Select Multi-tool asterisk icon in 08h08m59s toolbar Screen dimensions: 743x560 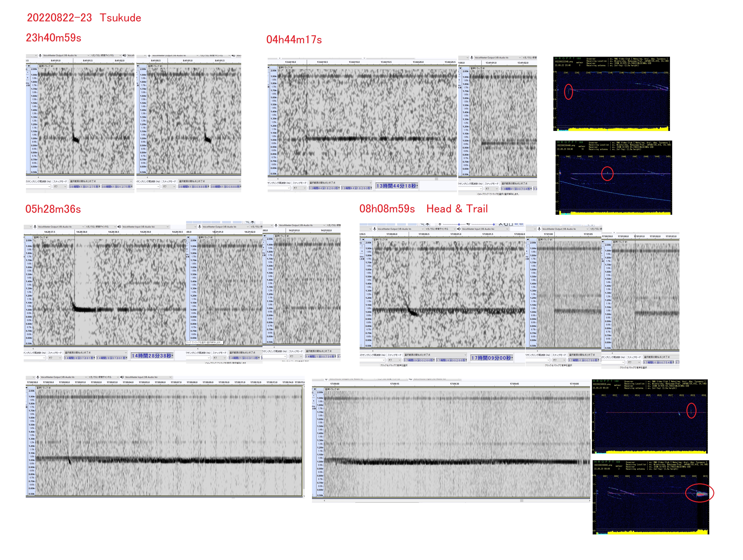428,224
